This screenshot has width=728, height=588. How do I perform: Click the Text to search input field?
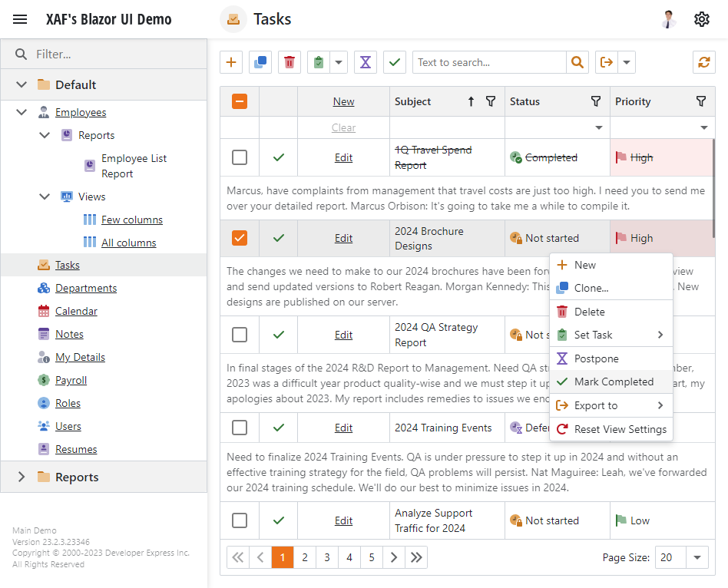tap(489, 62)
